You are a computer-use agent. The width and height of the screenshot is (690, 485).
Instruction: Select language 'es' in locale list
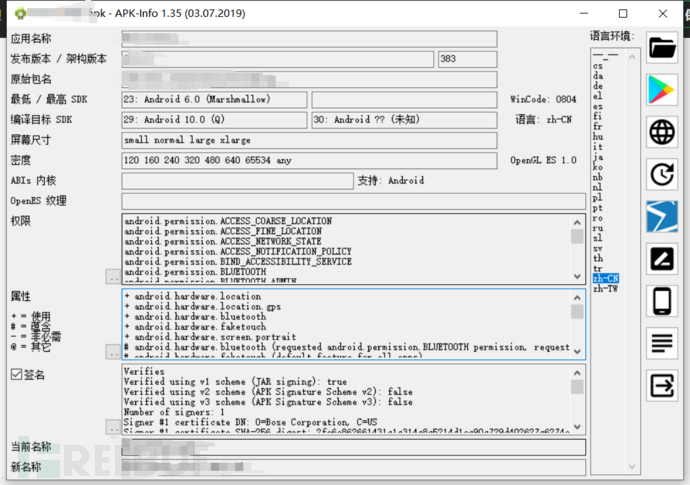point(598,107)
